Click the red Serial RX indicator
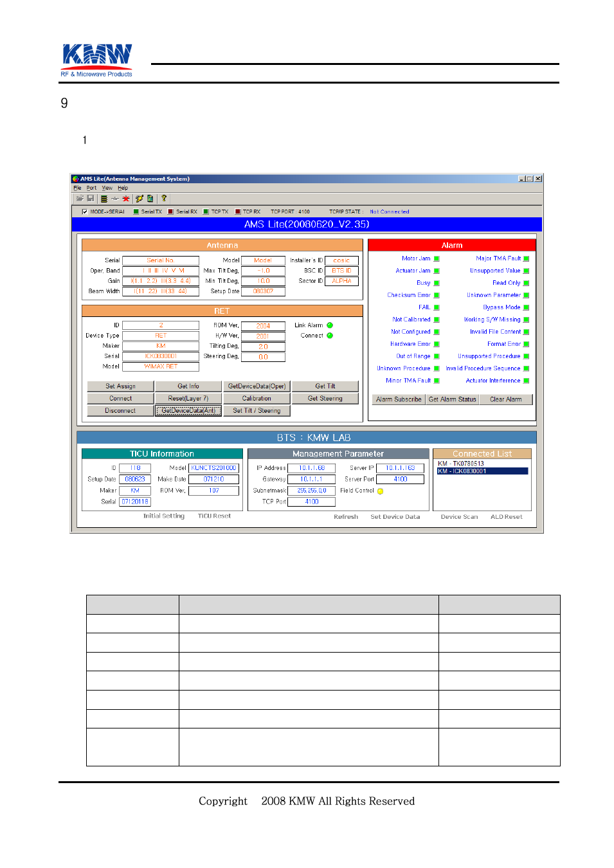The width and height of the screenshot is (614, 868). (x=171, y=212)
